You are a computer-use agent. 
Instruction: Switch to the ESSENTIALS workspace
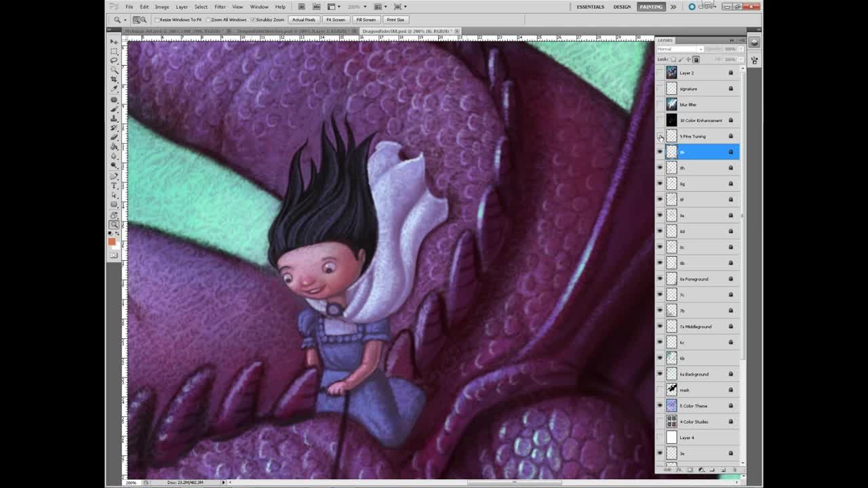[590, 7]
